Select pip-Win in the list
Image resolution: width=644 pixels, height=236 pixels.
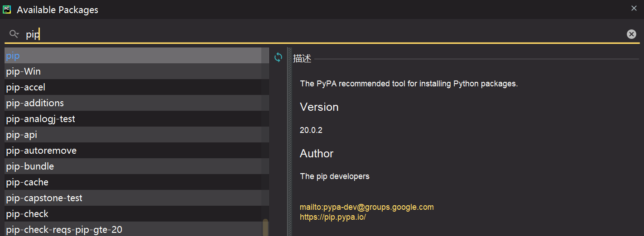click(24, 71)
